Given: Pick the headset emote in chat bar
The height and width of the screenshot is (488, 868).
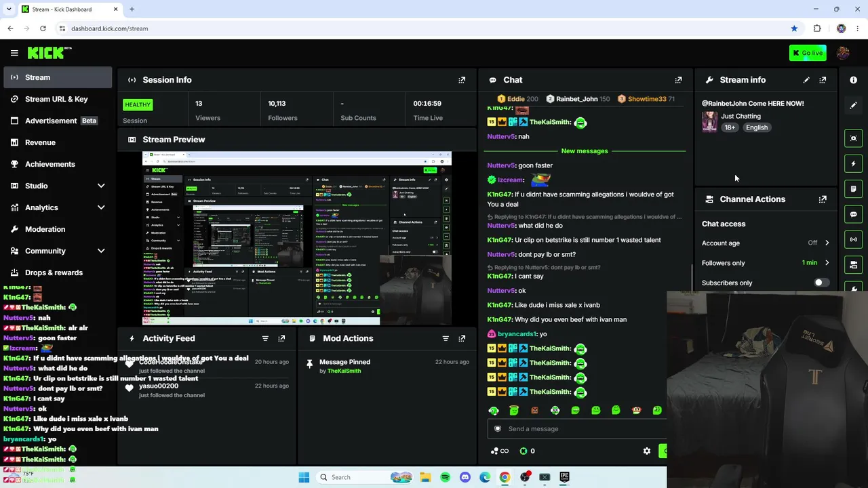Looking at the screenshot, I should click(494, 410).
